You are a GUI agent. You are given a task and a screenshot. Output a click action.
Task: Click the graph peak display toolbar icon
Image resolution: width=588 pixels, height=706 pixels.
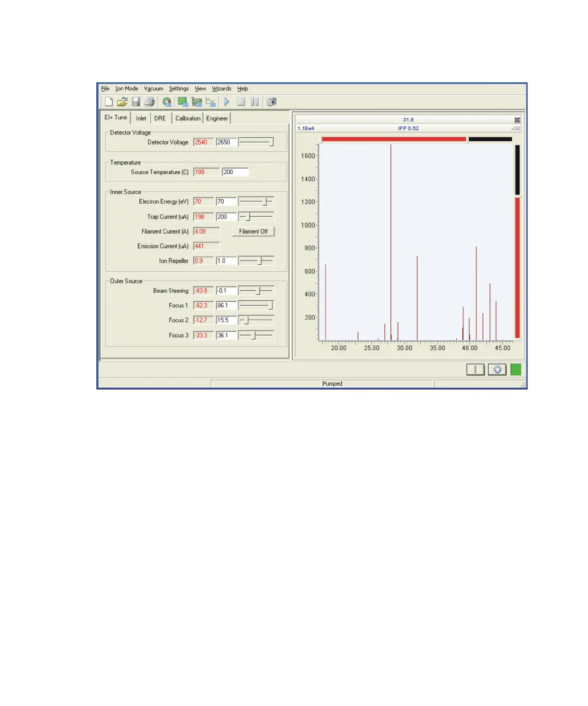[211, 102]
